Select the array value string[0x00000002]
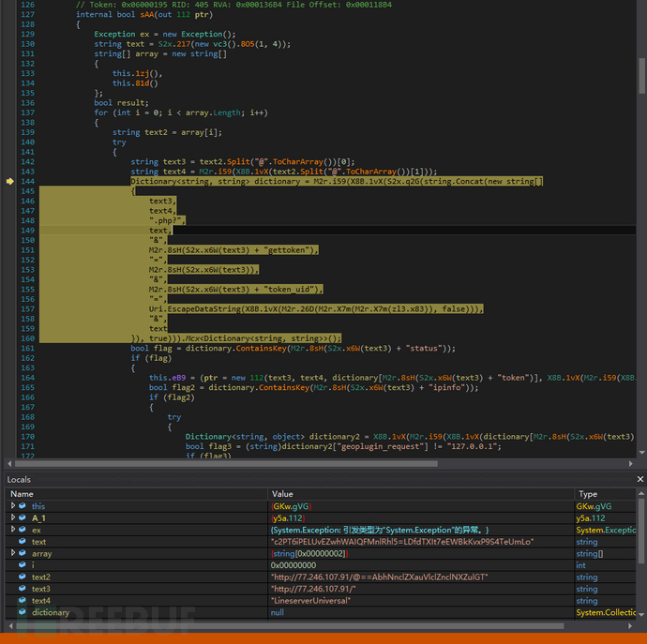 309,553
